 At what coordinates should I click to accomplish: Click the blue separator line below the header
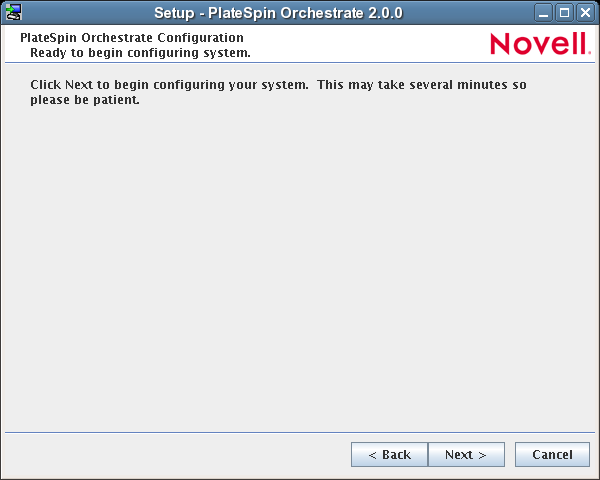point(300,65)
